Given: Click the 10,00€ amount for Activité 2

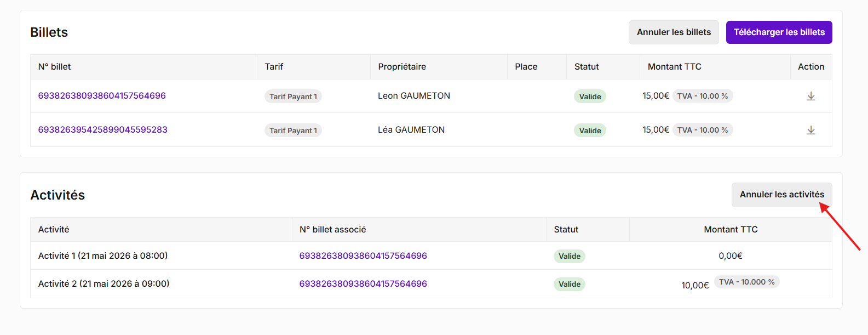Looking at the screenshot, I should tap(695, 286).
